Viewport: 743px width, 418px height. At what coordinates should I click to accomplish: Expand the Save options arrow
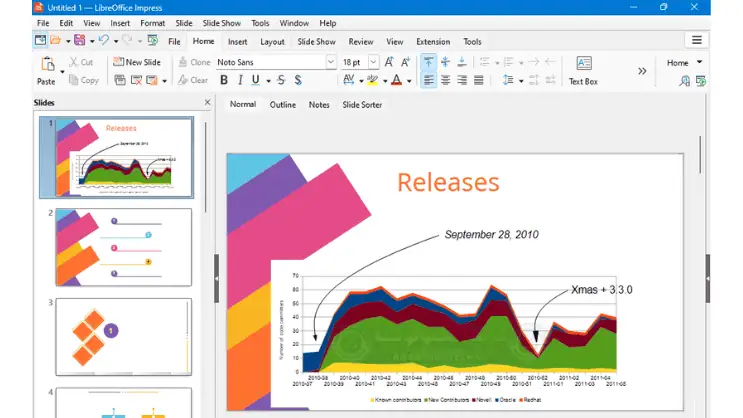coord(92,41)
